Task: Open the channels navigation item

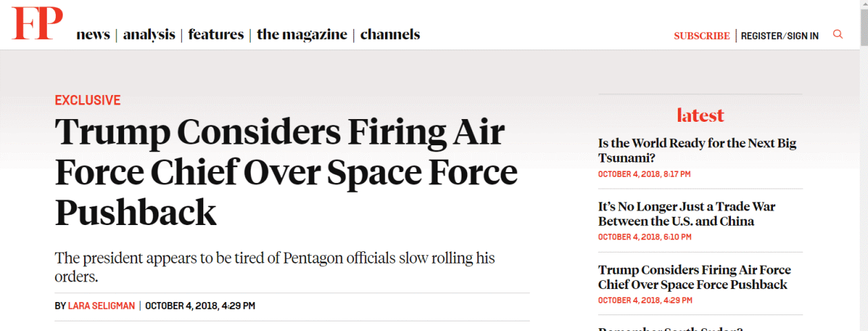Action: click(390, 34)
